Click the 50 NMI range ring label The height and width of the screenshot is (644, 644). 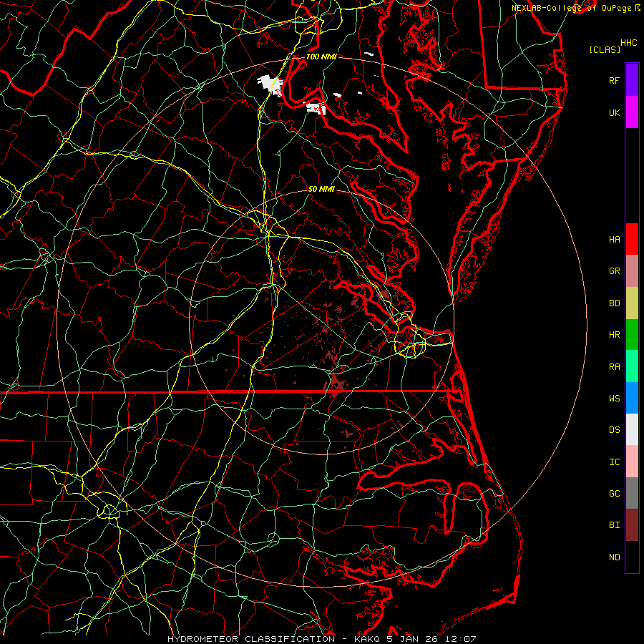[x=321, y=189]
